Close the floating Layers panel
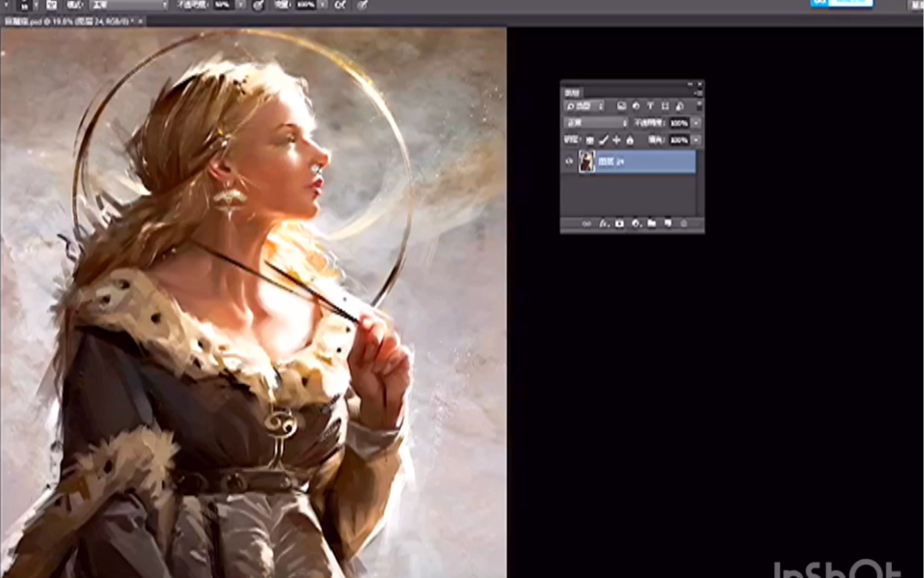 700,84
